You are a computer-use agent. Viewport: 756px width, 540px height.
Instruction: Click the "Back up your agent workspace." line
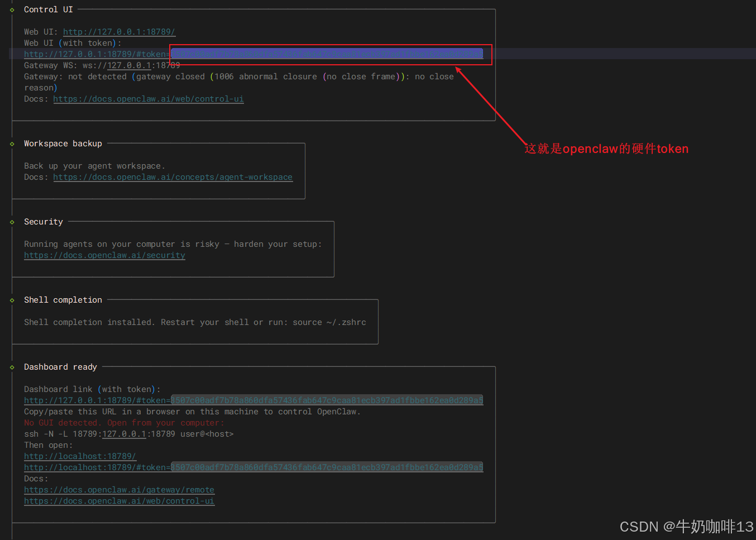click(94, 166)
